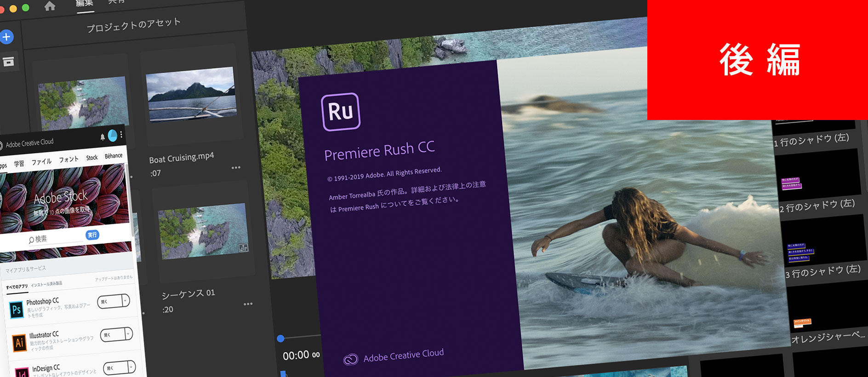Open Creative Cloud vertical dots menu
Viewport: 868px width, 377px height.
(121, 135)
